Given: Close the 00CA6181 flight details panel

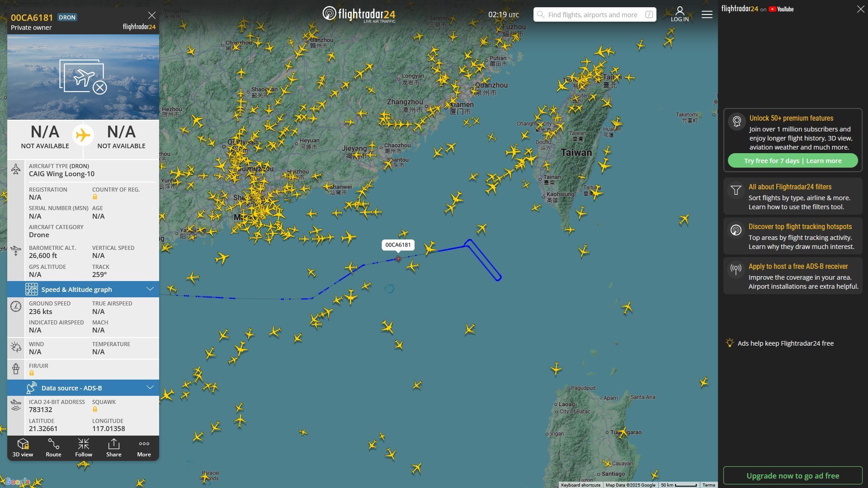Looking at the screenshot, I should [152, 15].
